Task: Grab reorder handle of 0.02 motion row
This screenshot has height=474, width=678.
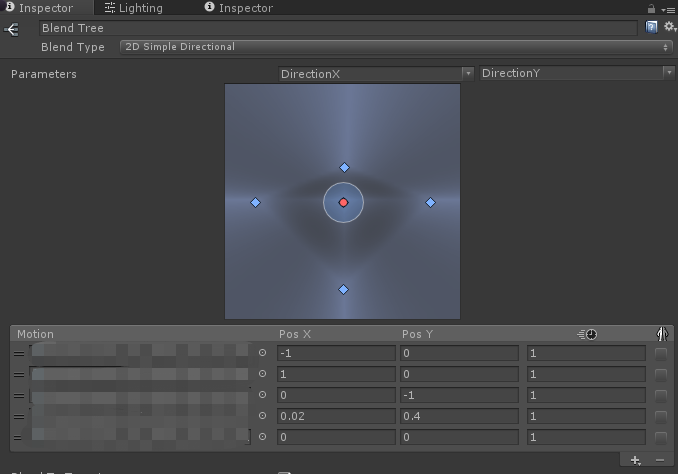Action: pos(19,417)
